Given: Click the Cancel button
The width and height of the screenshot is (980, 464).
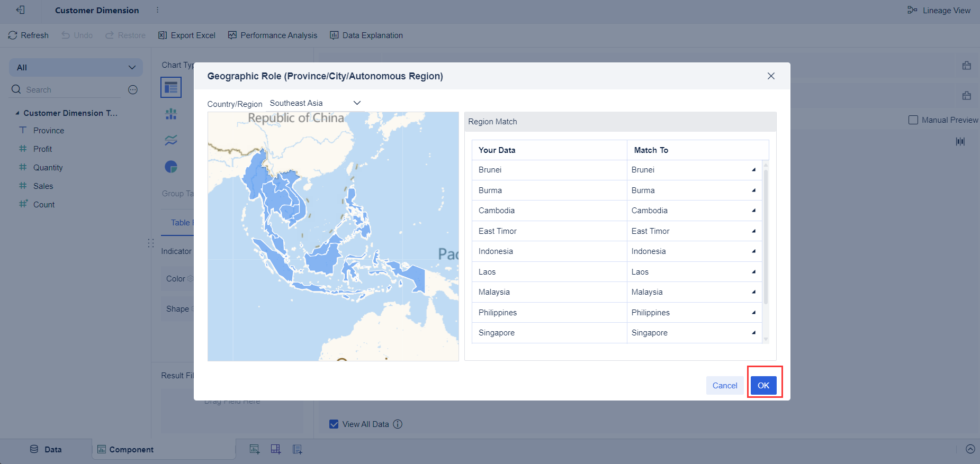Looking at the screenshot, I should pos(724,386).
